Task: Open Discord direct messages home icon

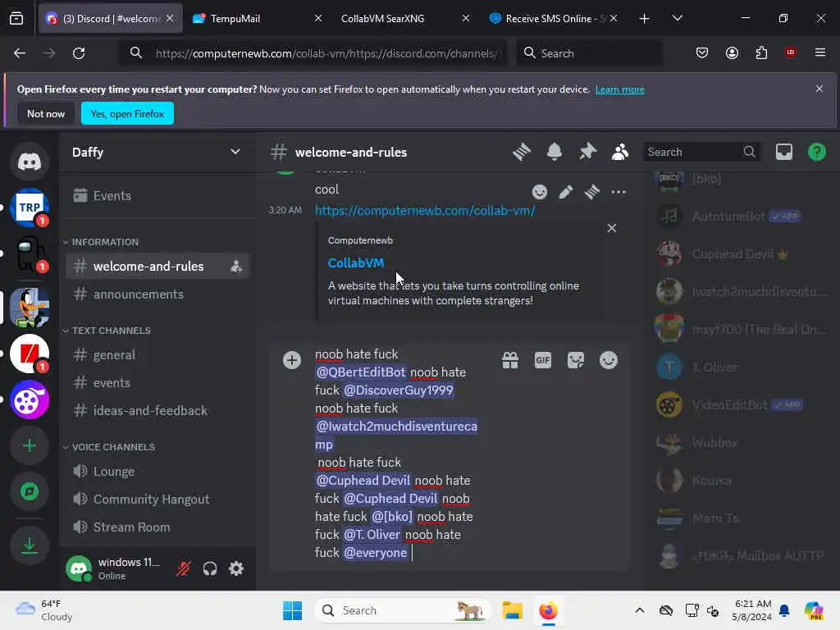Action: pos(30,162)
